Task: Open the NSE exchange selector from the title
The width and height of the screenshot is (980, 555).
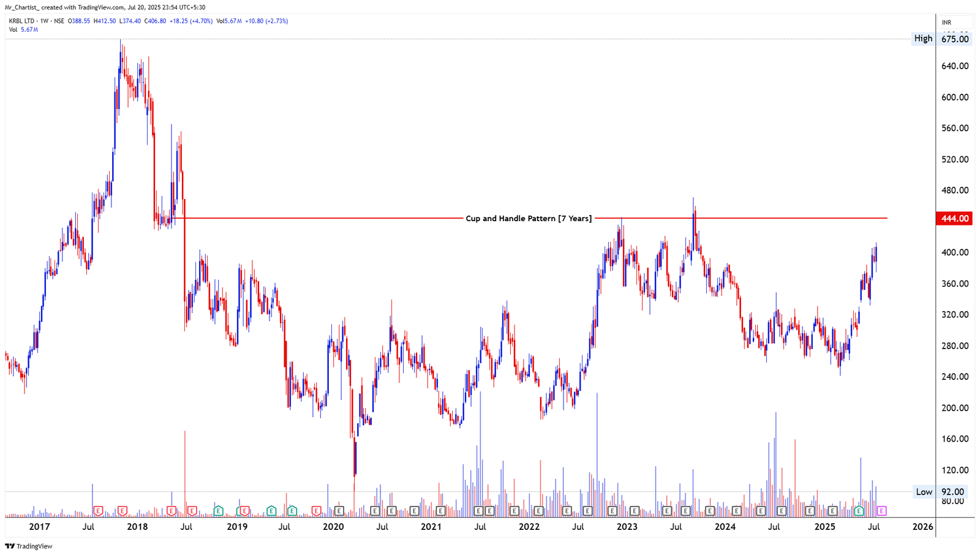Action: [59, 20]
